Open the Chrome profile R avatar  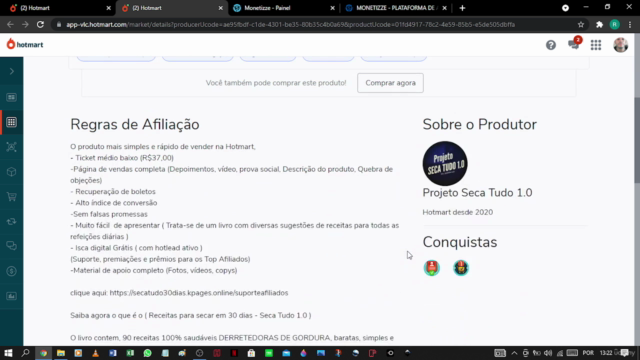[x=614, y=24]
